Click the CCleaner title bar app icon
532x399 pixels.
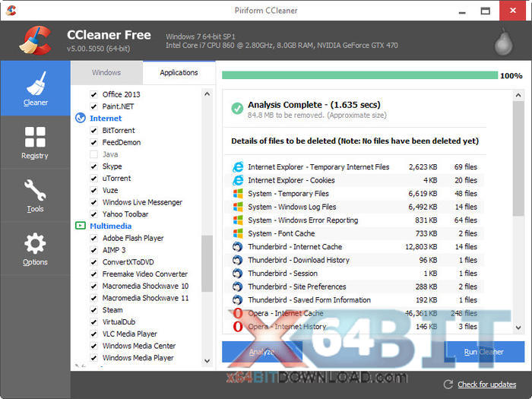11,11
